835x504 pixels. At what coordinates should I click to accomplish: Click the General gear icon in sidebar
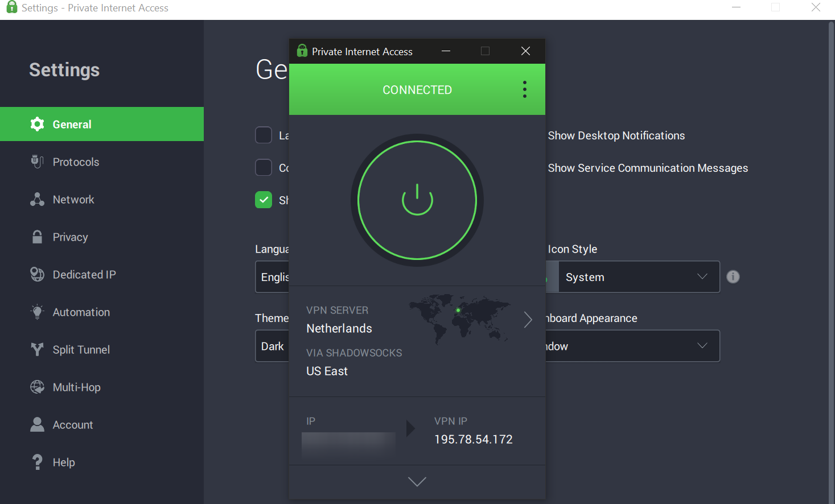tap(37, 124)
